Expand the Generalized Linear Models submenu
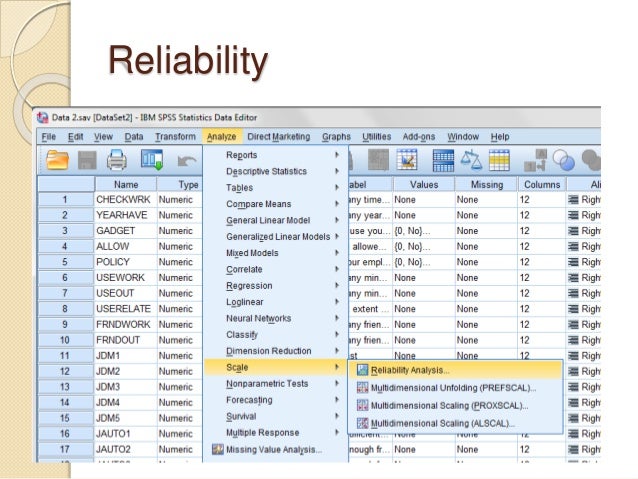 click(x=276, y=236)
